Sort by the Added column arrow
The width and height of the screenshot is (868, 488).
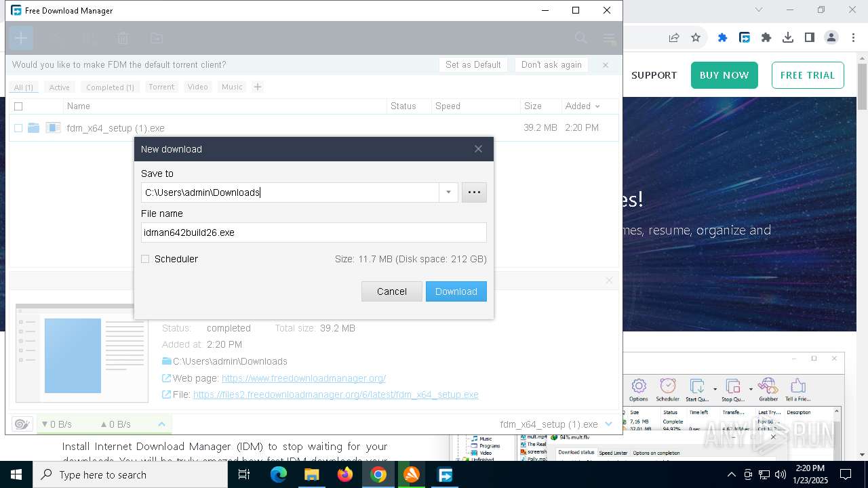597,106
